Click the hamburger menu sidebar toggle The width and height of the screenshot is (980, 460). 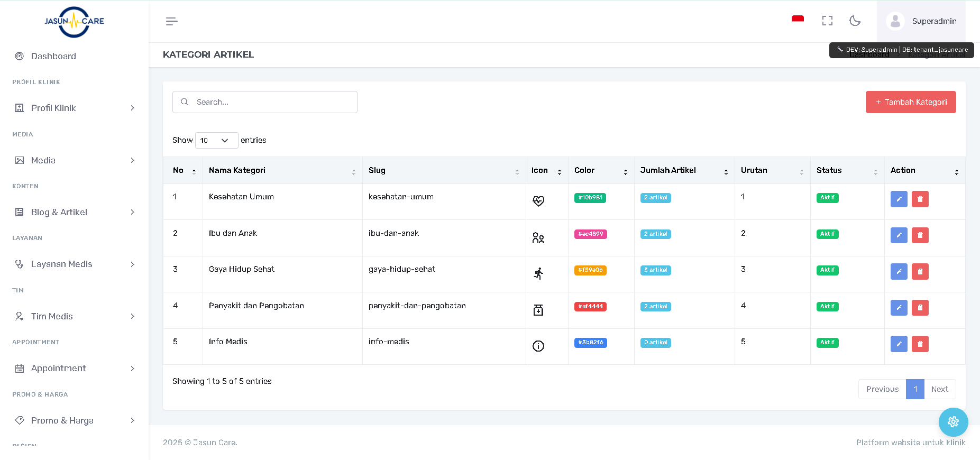[171, 21]
